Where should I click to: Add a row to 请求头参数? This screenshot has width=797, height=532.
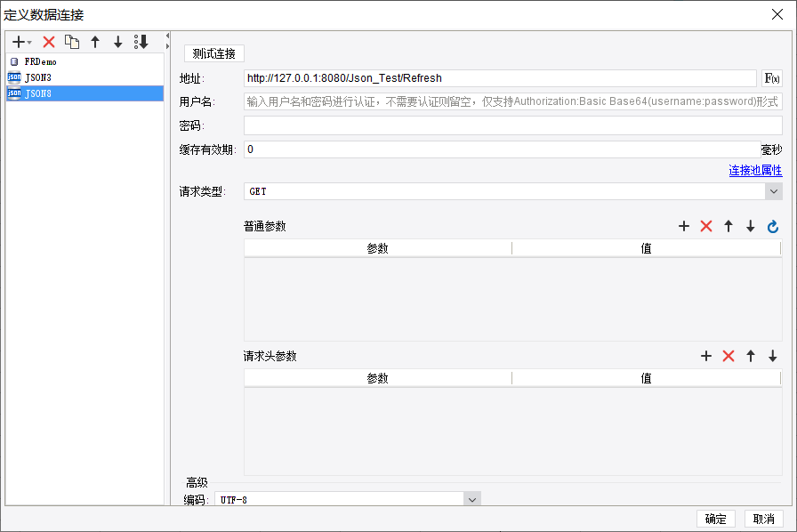click(x=706, y=356)
